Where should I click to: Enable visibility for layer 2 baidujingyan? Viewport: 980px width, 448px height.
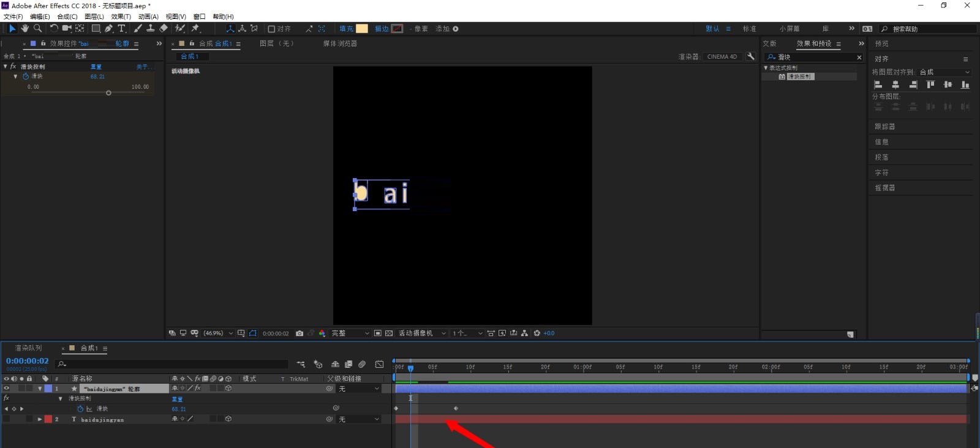pos(7,419)
